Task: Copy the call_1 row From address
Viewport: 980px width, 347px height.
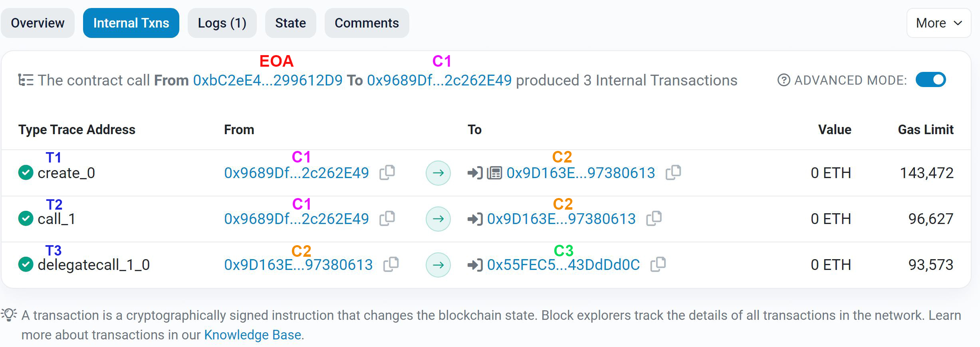Action: (387, 218)
